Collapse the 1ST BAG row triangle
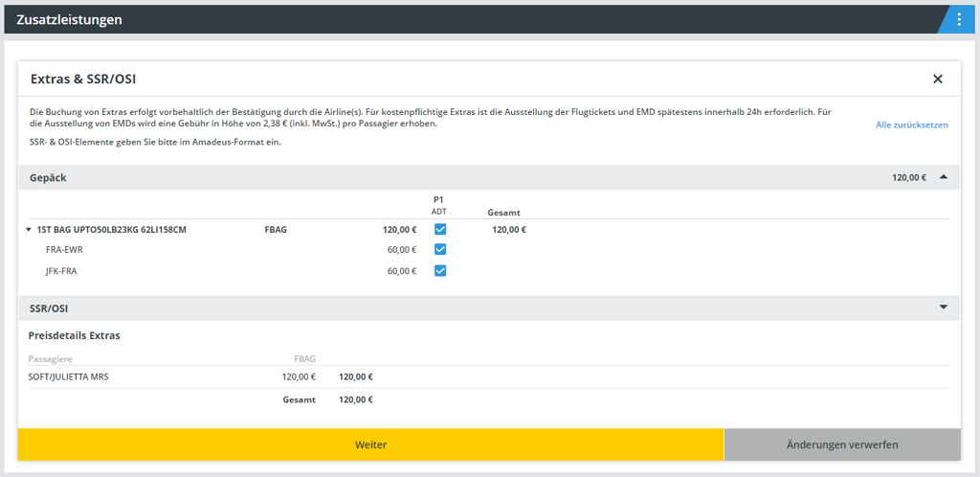The width and height of the screenshot is (980, 477). click(x=29, y=230)
